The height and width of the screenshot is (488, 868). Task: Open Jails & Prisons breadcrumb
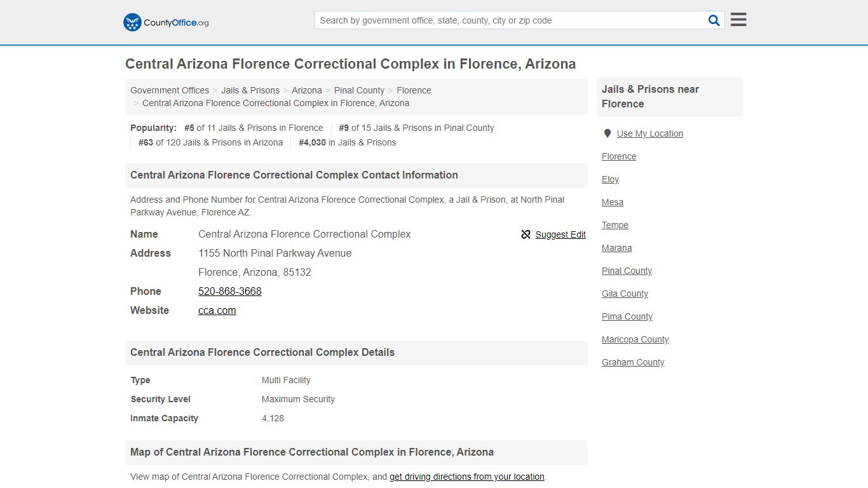(250, 90)
